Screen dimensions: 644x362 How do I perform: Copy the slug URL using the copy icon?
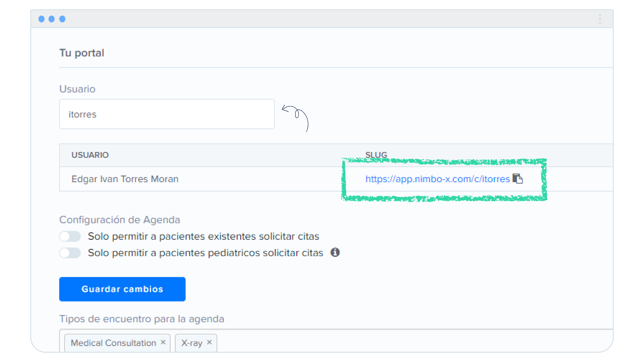click(x=518, y=179)
